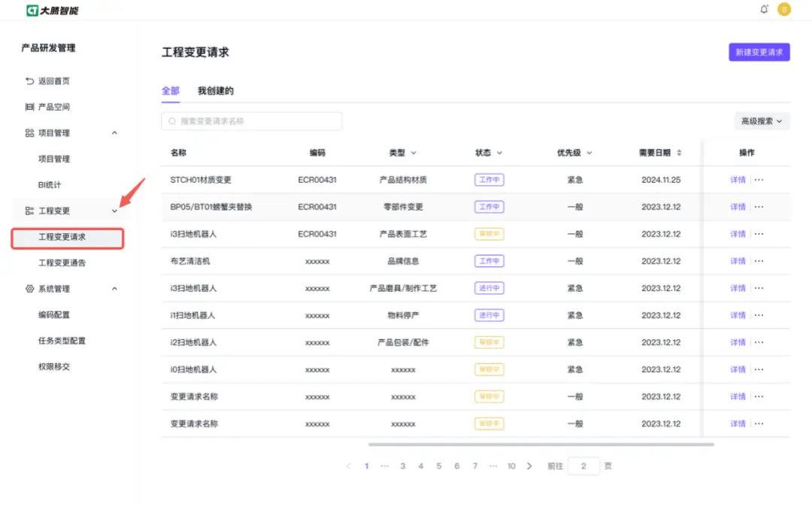Toggle sort order on 需要日期 column
Image resolution: width=812 pixels, height=522 pixels.
point(678,152)
